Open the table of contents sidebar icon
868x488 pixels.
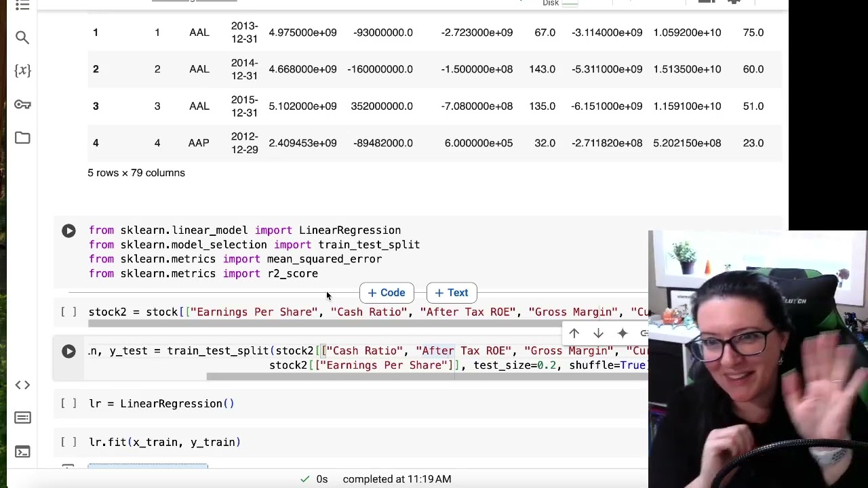click(22, 5)
